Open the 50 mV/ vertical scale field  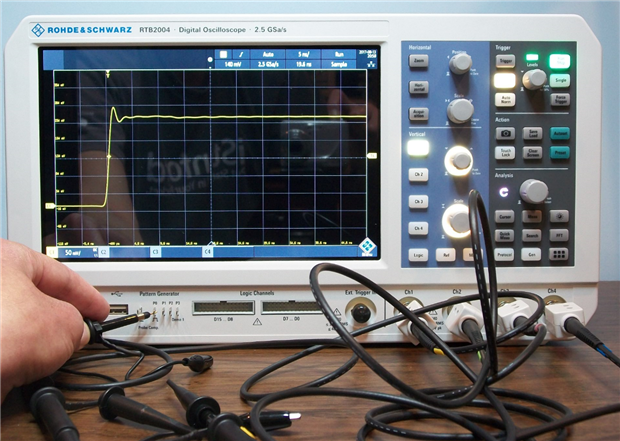tap(76, 252)
